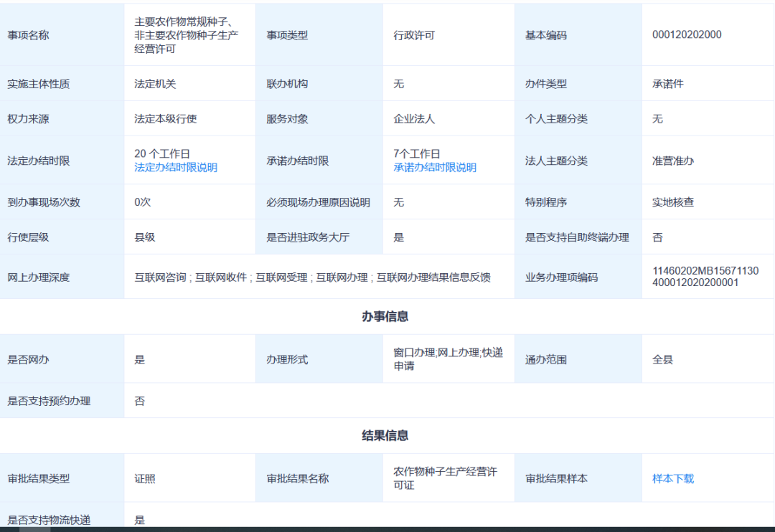Click the 样本下载 link
This screenshot has width=775, height=532.
coord(672,479)
